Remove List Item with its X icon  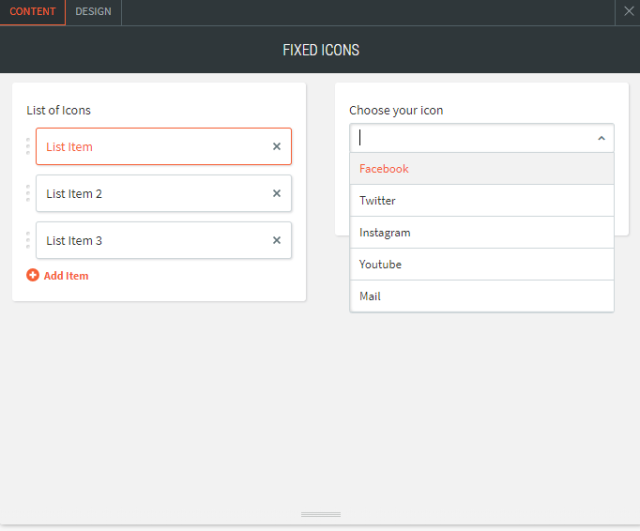(x=277, y=146)
